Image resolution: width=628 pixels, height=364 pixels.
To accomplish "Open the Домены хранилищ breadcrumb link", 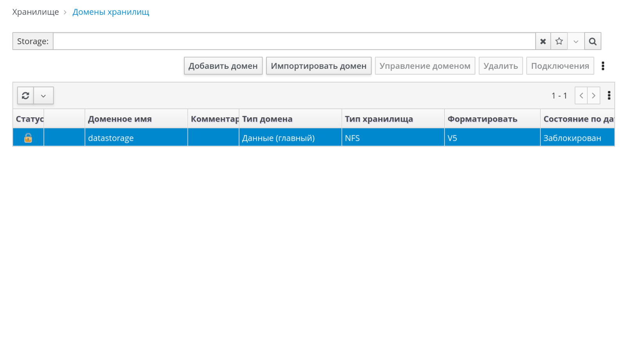I will pos(111,12).
